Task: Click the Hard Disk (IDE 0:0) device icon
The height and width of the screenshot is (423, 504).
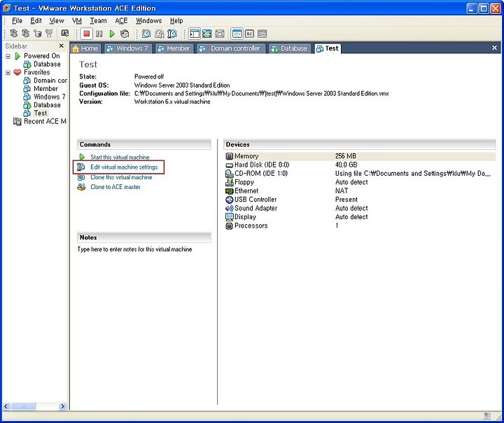Action: point(229,165)
